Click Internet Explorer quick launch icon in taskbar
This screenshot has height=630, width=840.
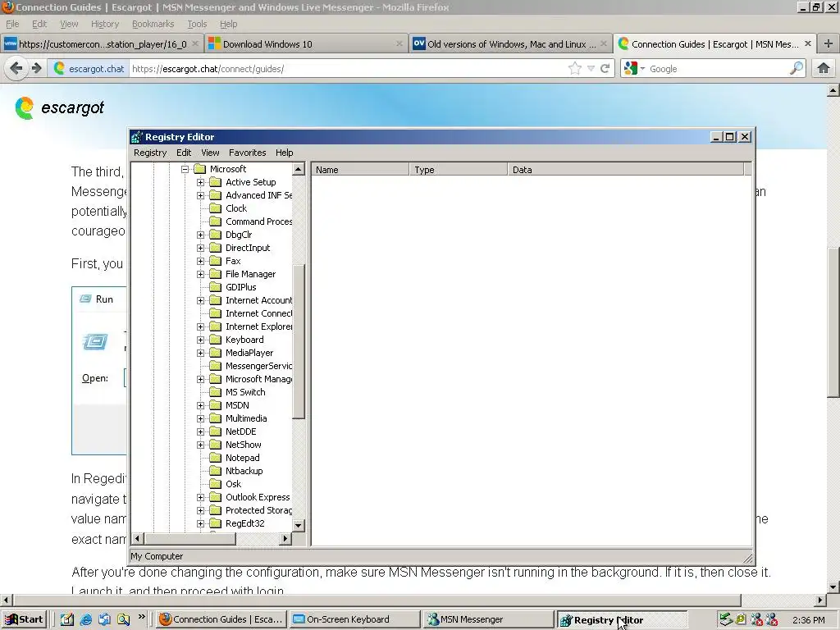(85, 619)
